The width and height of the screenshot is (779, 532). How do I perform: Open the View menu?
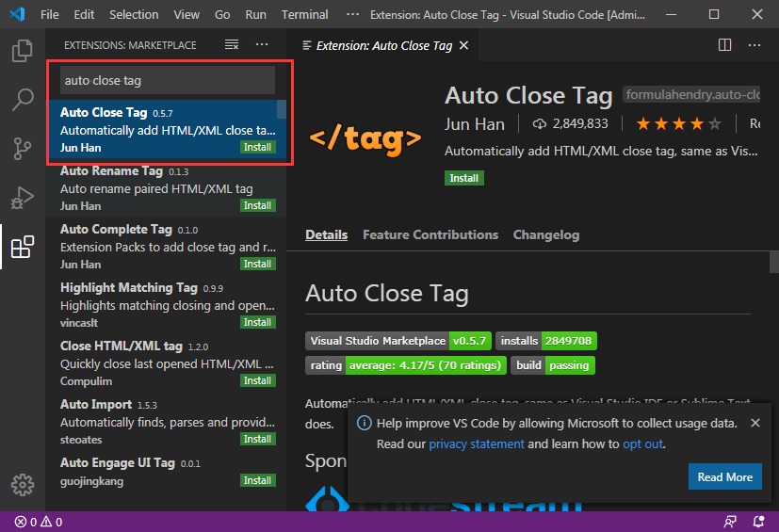coord(187,14)
